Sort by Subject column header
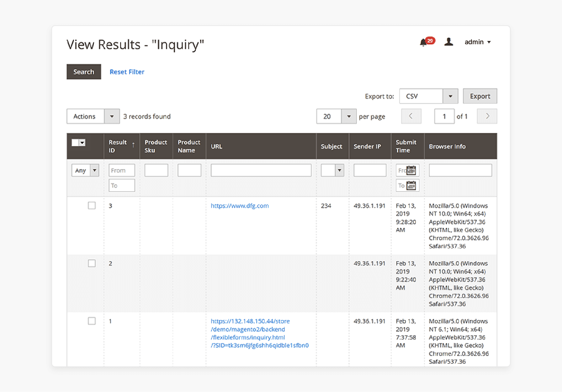 (331, 146)
